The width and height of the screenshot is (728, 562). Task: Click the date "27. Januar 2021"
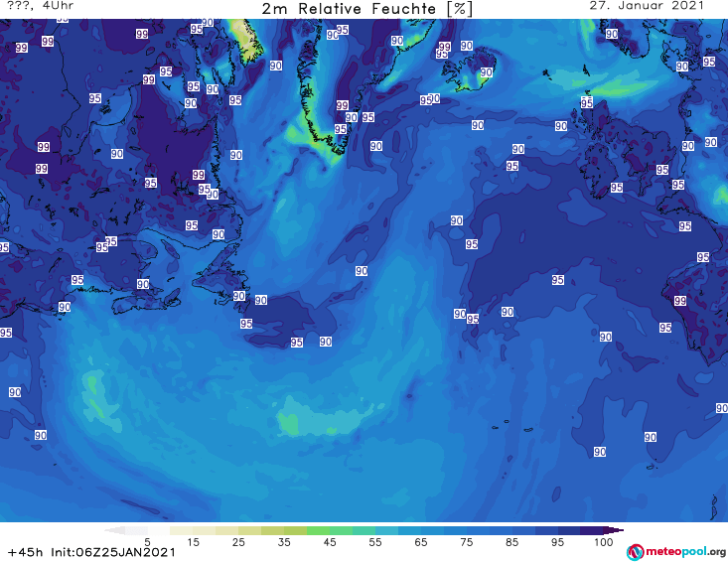tap(647, 6)
